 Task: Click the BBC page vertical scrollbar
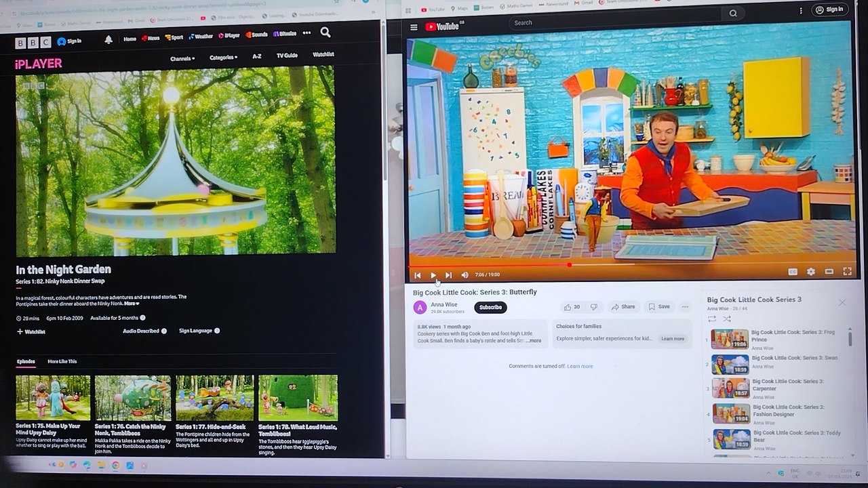click(383, 102)
